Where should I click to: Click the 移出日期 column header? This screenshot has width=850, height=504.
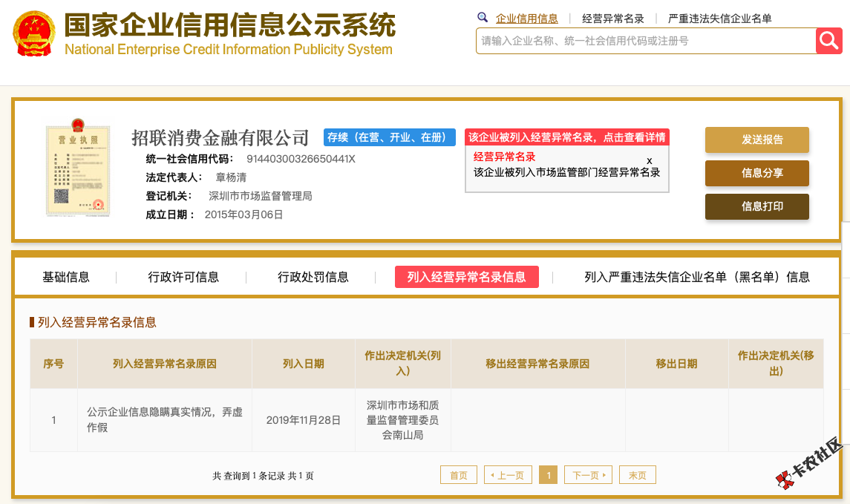pos(676,364)
